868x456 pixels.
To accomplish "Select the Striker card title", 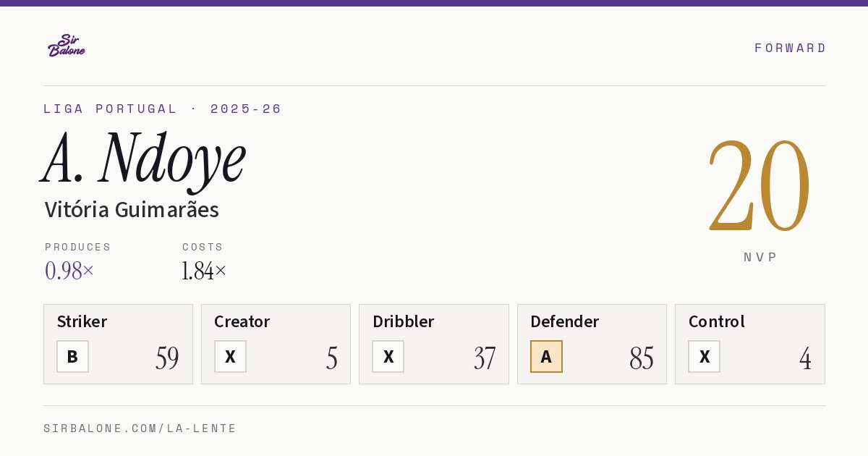I will click(82, 321).
